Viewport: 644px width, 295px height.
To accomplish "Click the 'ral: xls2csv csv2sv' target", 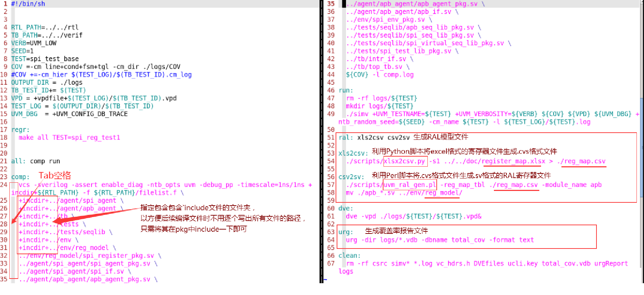I will click(374, 137).
